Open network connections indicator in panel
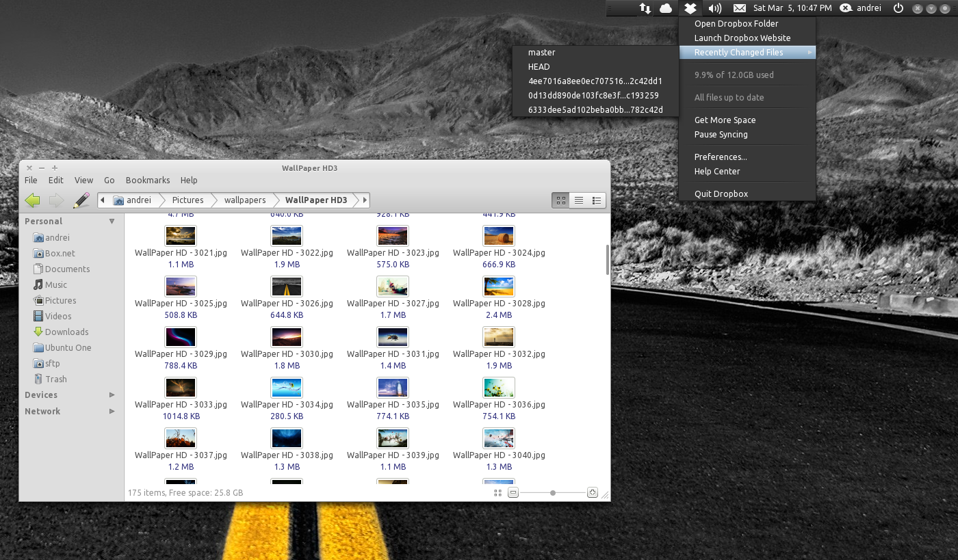The width and height of the screenshot is (958, 560). [x=645, y=8]
